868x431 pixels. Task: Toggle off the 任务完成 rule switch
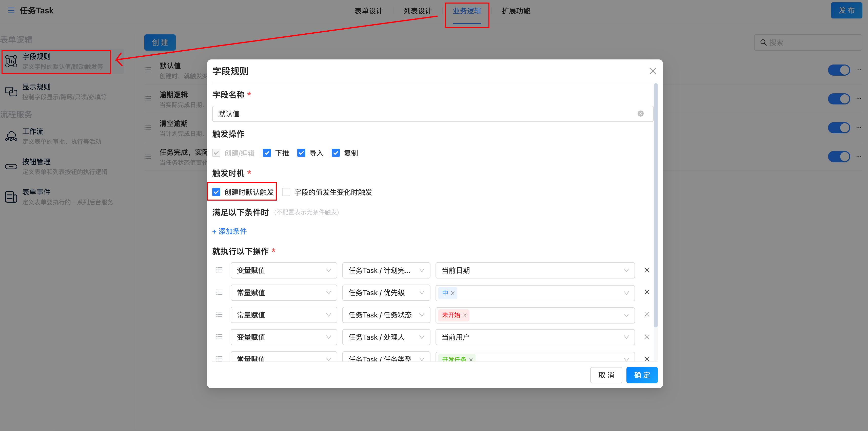tap(839, 156)
